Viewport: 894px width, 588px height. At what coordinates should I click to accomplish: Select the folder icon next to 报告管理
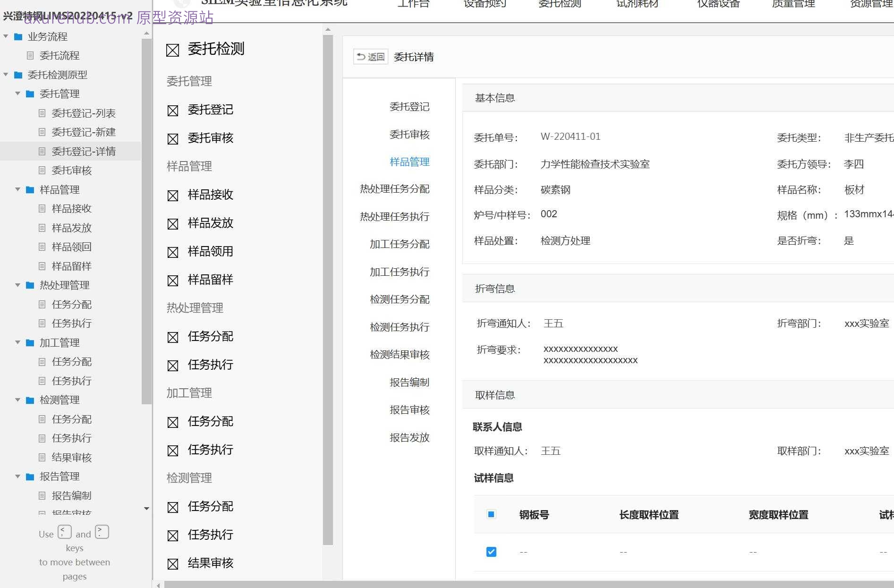click(x=30, y=477)
